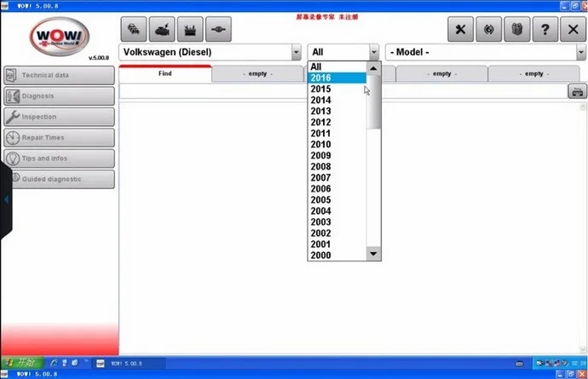Select year 2009 from the list

coord(337,156)
